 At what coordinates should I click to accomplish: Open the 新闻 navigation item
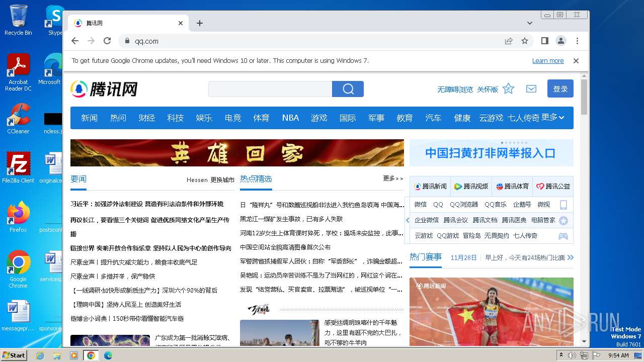point(89,118)
